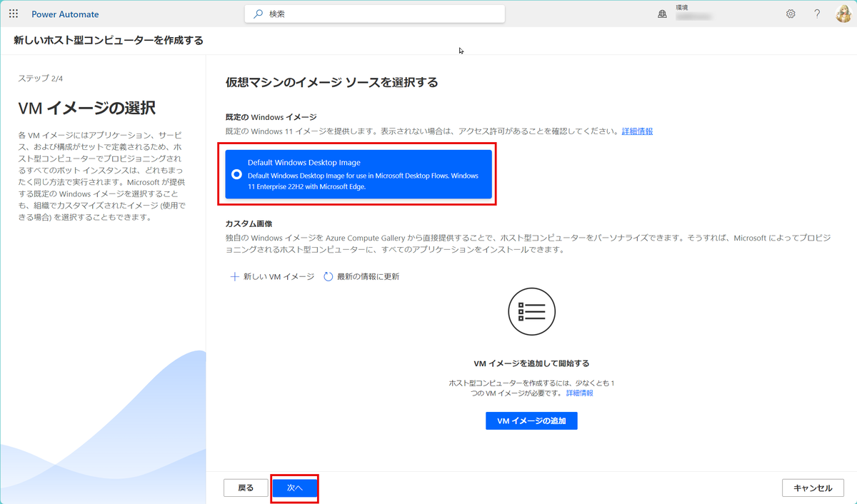
Task: Open the user profile avatar
Action: pyautogui.click(x=843, y=14)
